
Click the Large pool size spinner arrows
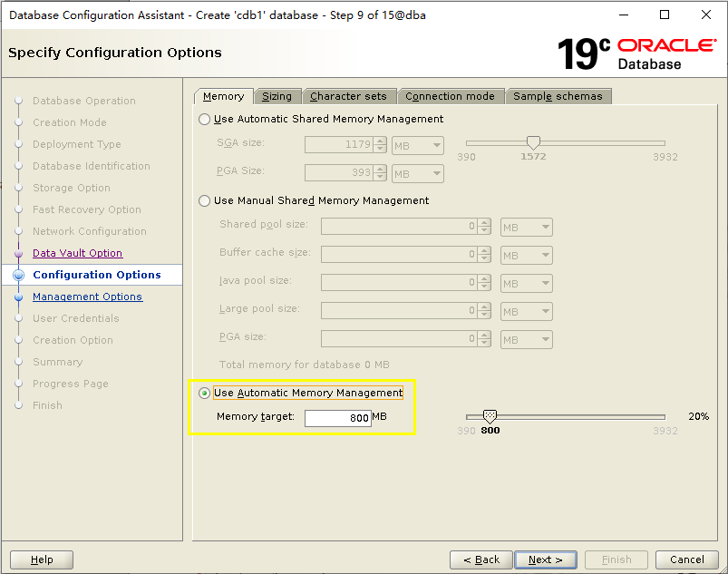484,311
